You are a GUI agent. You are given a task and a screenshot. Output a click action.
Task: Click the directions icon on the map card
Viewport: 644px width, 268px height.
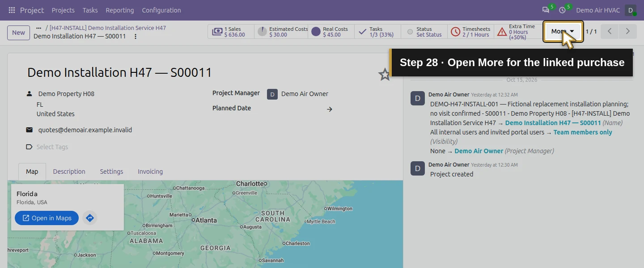click(90, 218)
